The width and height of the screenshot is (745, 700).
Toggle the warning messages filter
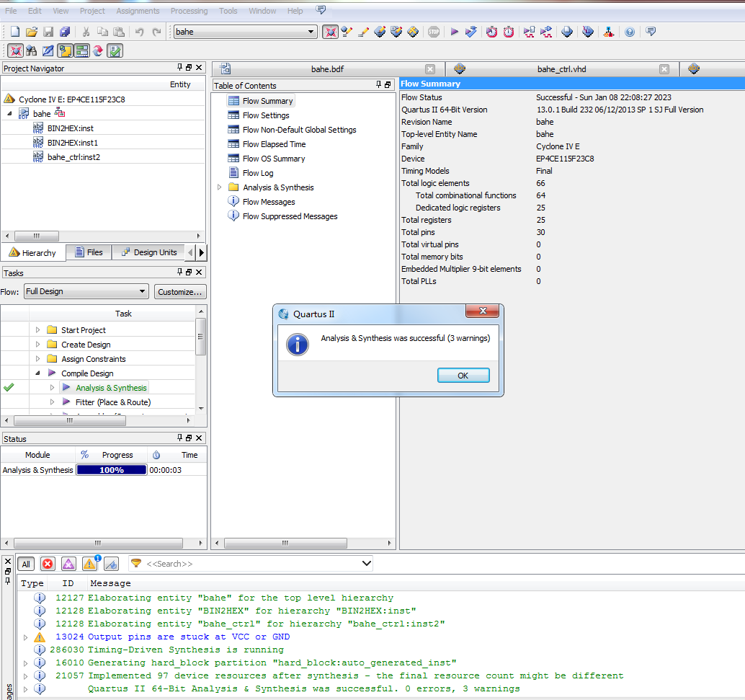click(x=90, y=564)
